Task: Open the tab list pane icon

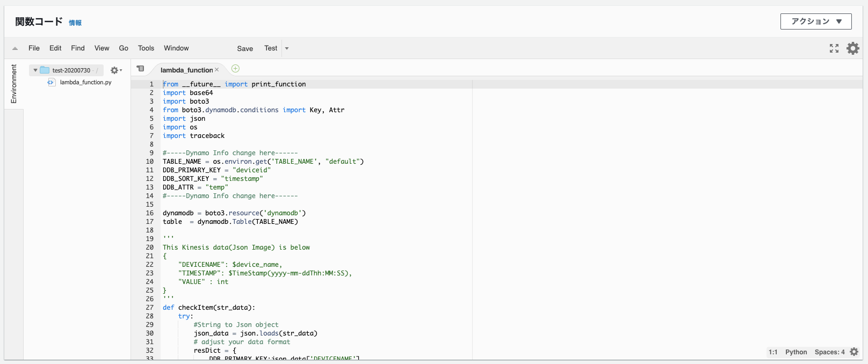Action: point(140,69)
